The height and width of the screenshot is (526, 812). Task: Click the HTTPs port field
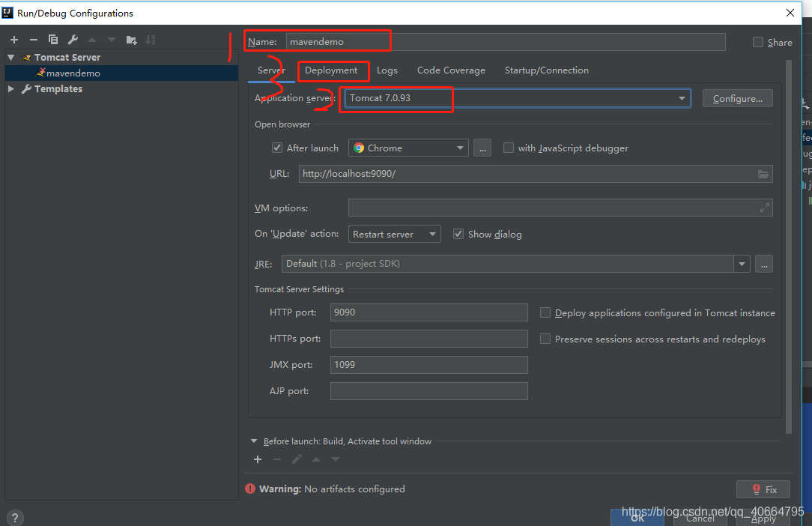tap(428, 339)
